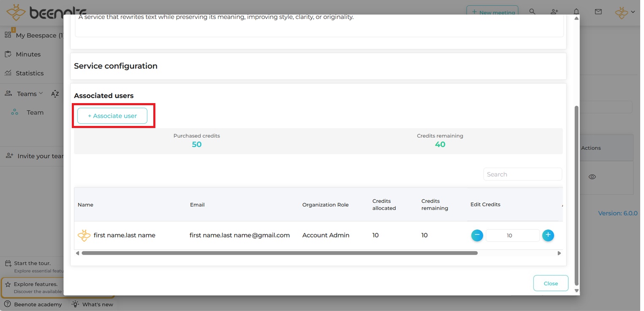The height and width of the screenshot is (311, 644).
Task: Open the profile avatar dropdown
Action: pos(625,12)
